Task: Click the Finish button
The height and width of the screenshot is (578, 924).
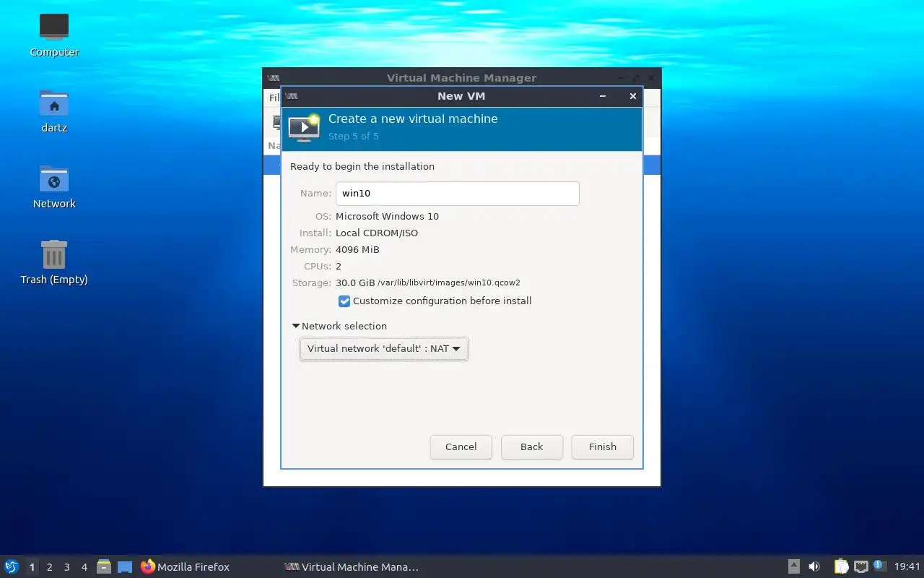Action: [x=602, y=447]
